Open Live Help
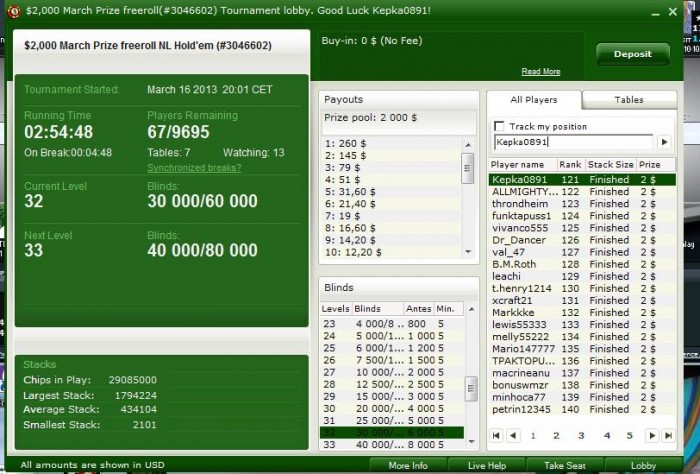This screenshot has width=700, height=474. (487, 466)
